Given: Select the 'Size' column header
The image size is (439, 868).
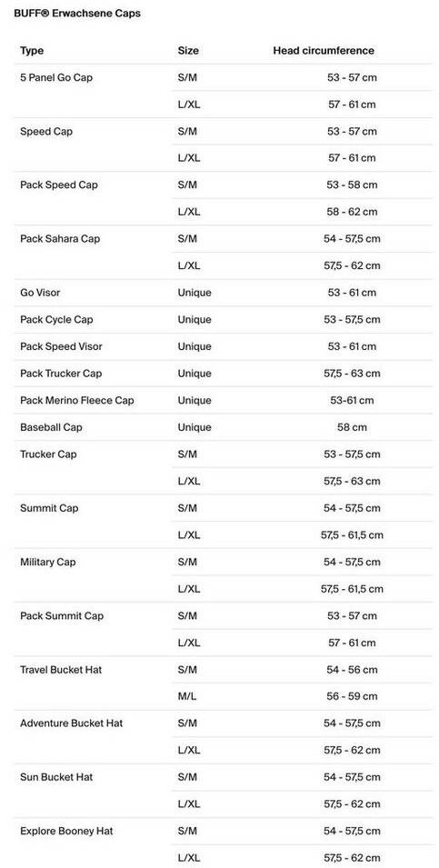Looking at the screenshot, I should (x=188, y=51).
